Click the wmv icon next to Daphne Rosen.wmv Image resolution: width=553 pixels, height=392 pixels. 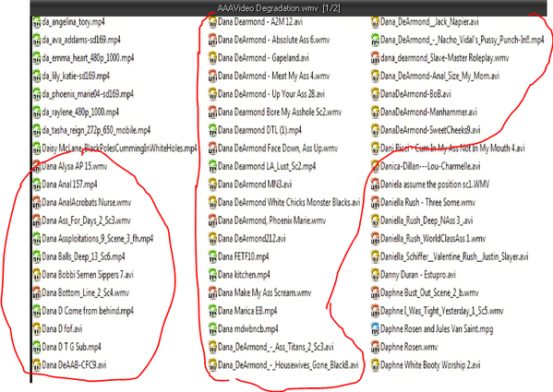coord(375,347)
